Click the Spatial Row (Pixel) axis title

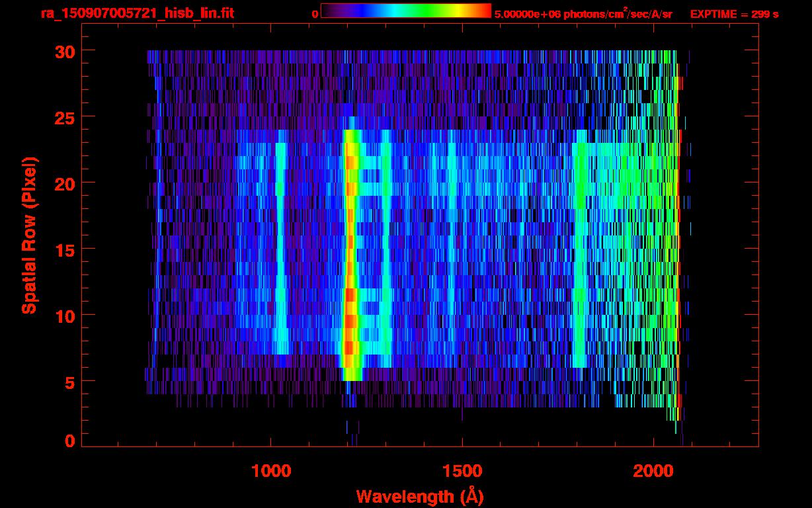coord(29,235)
